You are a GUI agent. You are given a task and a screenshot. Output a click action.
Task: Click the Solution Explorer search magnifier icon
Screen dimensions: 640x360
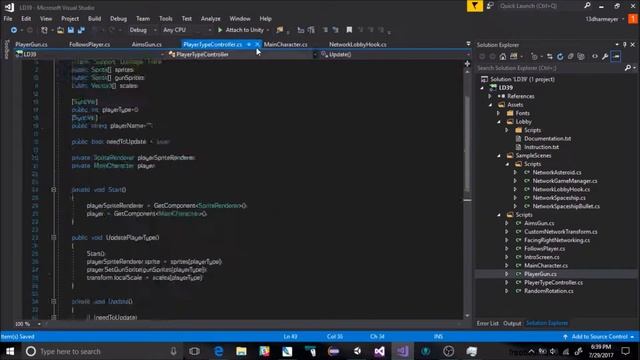(628, 68)
